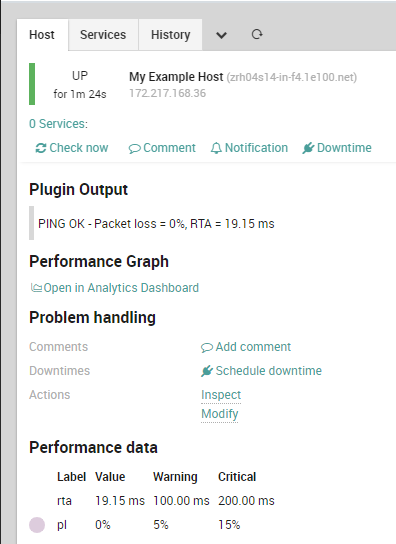Click the Modify action link
Viewport: 396px width, 544px height.
point(219,414)
